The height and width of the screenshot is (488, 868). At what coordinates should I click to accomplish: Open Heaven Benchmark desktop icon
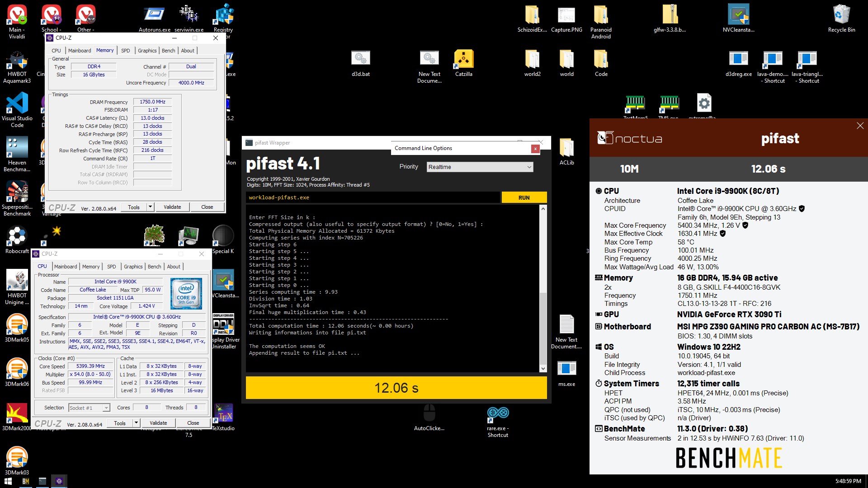tap(17, 155)
